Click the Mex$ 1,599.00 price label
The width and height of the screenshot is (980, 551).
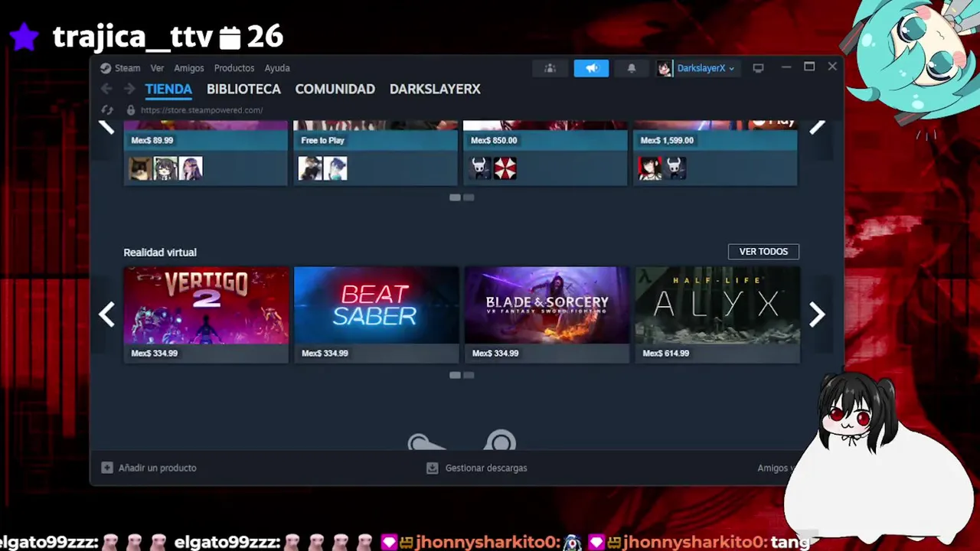667,140
